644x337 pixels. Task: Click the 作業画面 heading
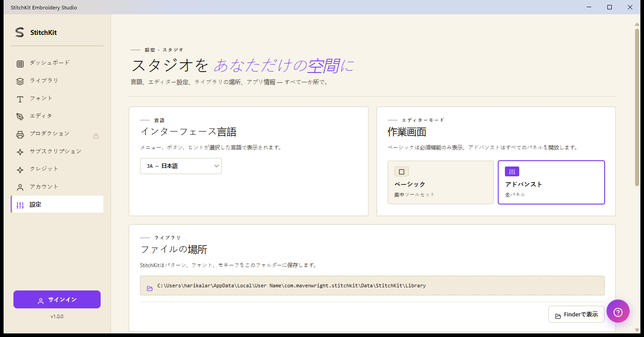click(407, 132)
